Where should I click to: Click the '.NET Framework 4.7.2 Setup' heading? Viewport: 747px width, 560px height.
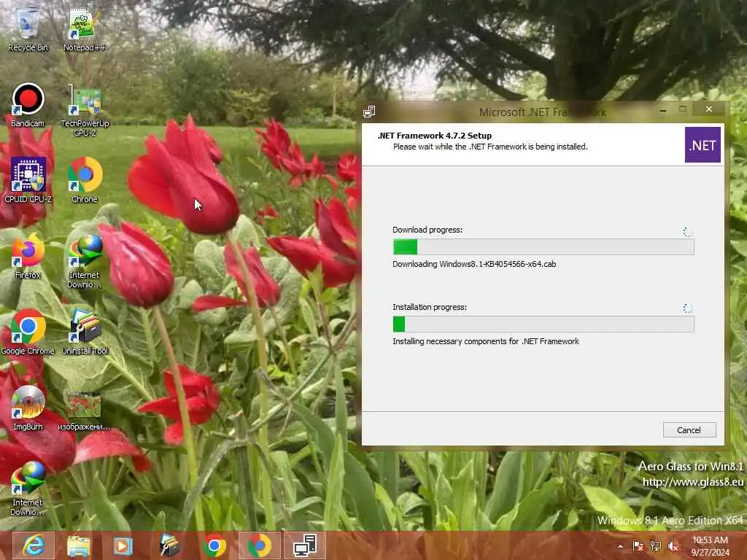(x=435, y=136)
